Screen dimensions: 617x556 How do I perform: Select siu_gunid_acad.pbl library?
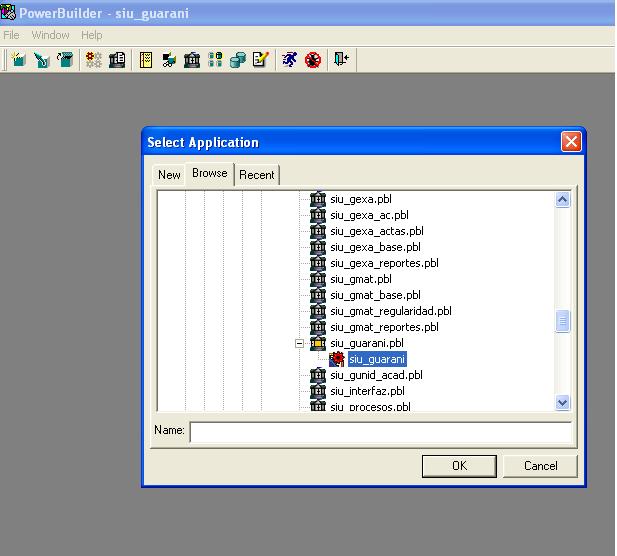pos(377,375)
